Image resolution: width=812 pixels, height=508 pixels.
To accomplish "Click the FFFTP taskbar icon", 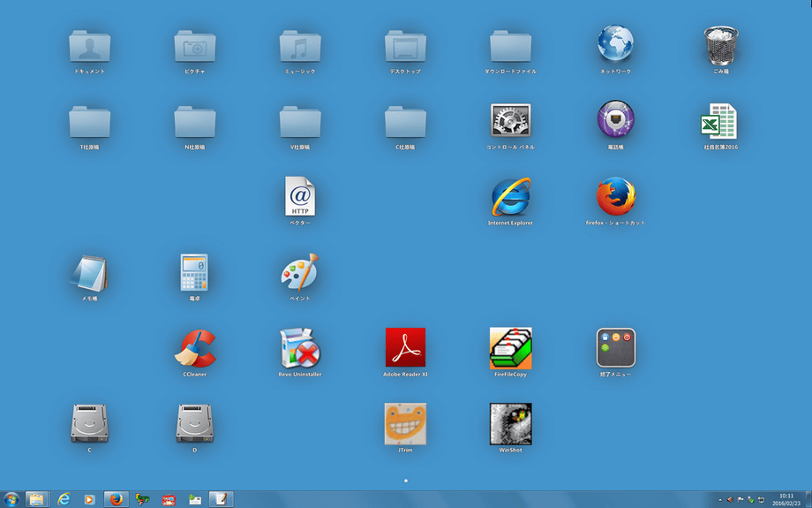I will coord(142,499).
